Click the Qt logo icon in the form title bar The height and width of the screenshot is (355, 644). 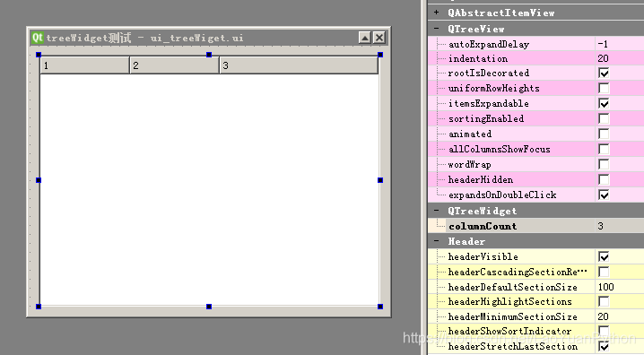pos(37,38)
